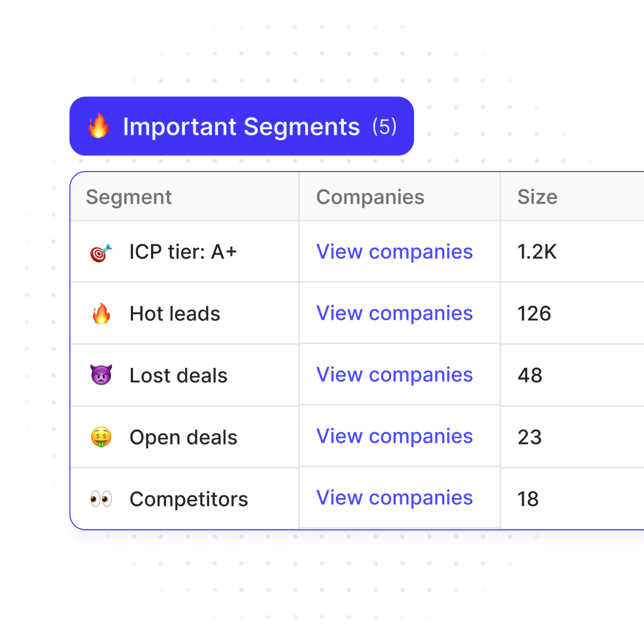Click the purple devil icon for Lost deals

pyautogui.click(x=101, y=375)
